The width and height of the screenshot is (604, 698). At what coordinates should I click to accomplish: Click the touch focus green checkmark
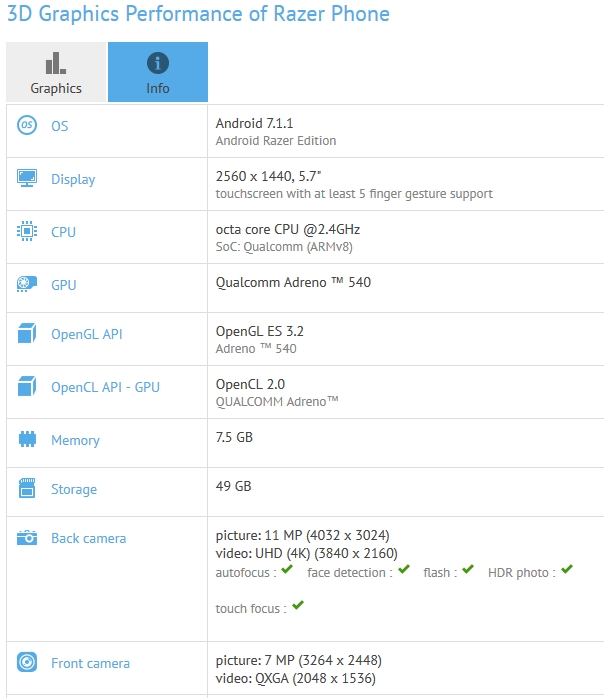298,606
